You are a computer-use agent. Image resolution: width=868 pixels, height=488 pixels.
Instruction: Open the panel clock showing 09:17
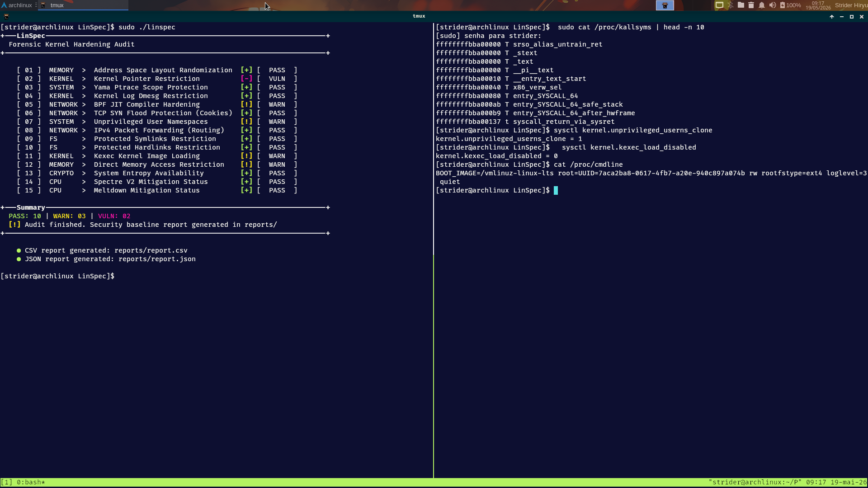pos(818,5)
